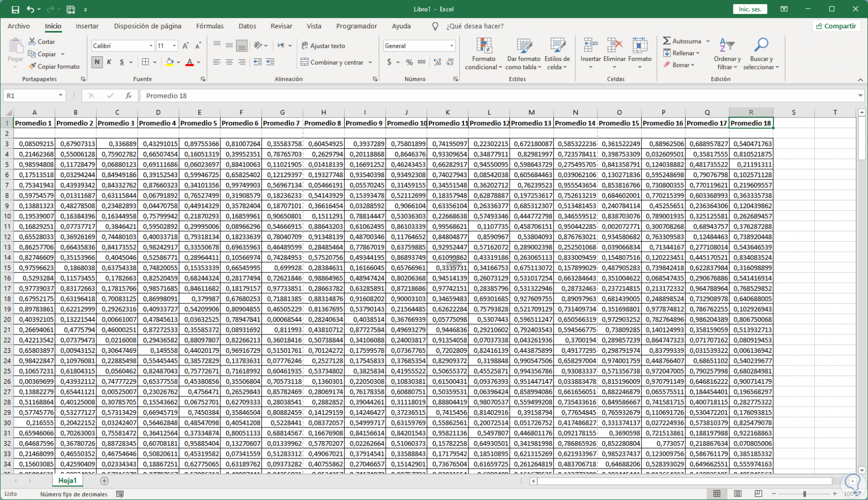Increase the cell indent
This screenshot has height=500, width=868.
click(x=270, y=62)
